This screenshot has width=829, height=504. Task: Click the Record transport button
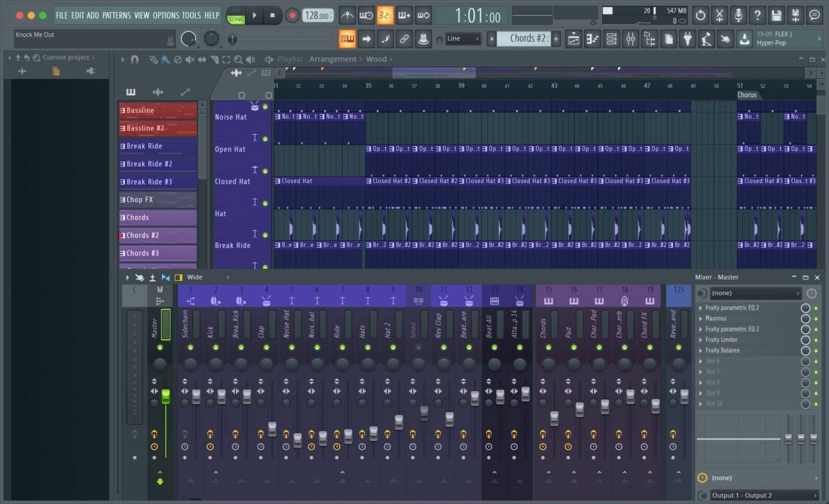click(x=292, y=15)
